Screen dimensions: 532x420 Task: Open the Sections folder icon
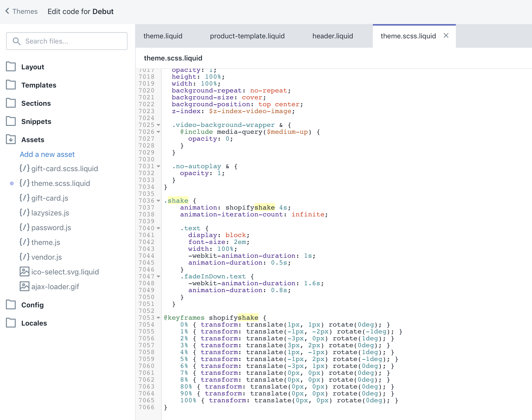point(11,103)
